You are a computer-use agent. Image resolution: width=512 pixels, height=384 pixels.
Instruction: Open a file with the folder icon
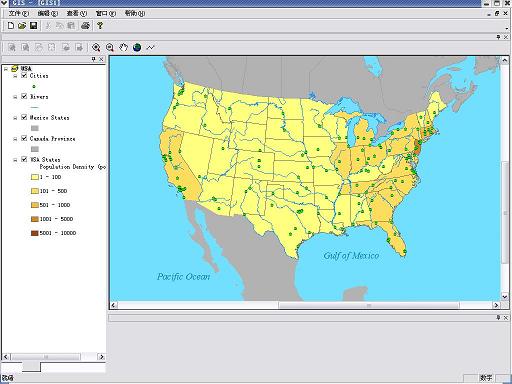click(22, 26)
